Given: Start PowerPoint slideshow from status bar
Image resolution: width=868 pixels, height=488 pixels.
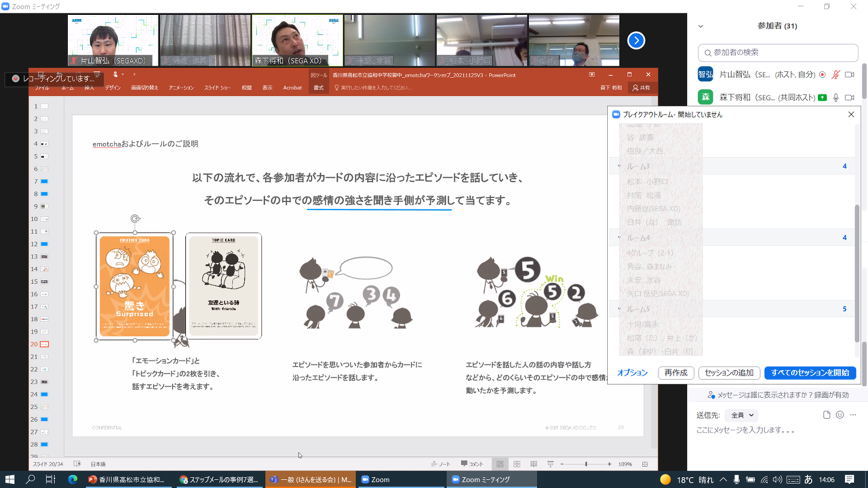Looking at the screenshot, I should tap(550, 464).
